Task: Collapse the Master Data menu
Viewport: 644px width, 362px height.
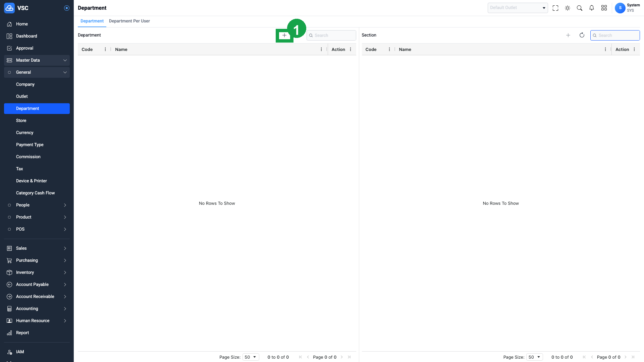Action: point(37,60)
